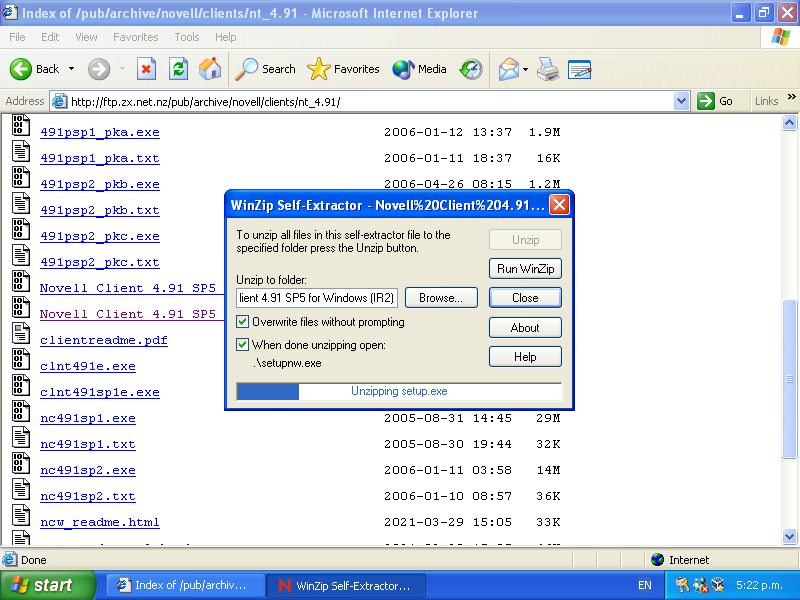Close the WinZip Self-Extractor dialog

coord(559,205)
